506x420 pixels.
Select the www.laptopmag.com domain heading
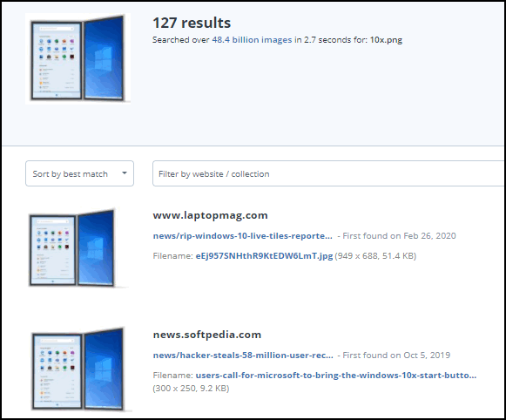point(210,215)
